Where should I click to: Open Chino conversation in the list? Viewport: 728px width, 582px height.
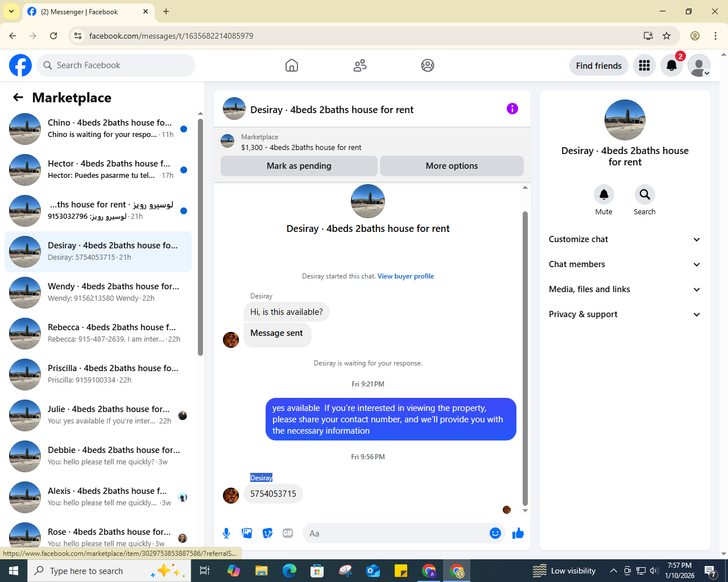click(98, 129)
